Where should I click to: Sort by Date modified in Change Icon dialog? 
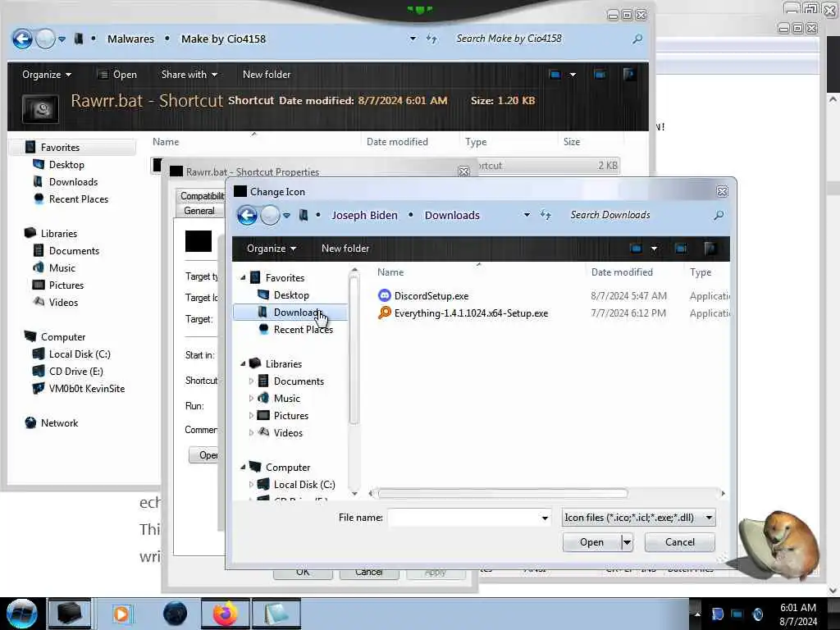[622, 272]
